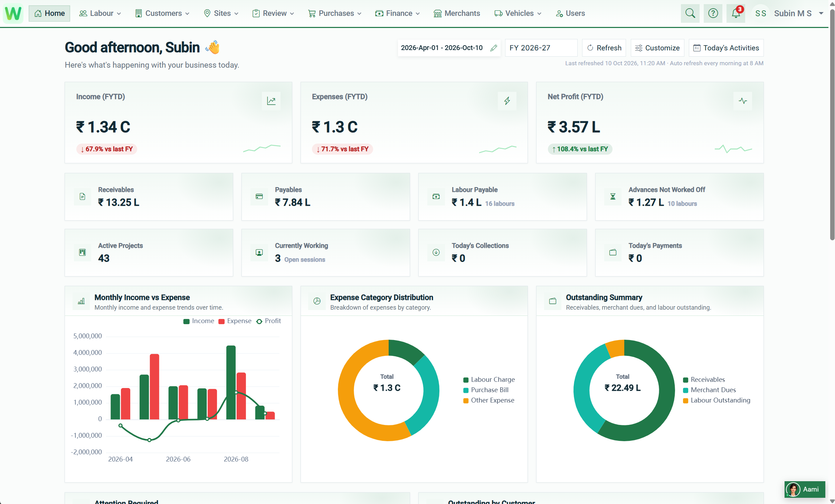Image resolution: width=835 pixels, height=504 pixels.
Task: Click the Refresh button
Action: [604, 48]
